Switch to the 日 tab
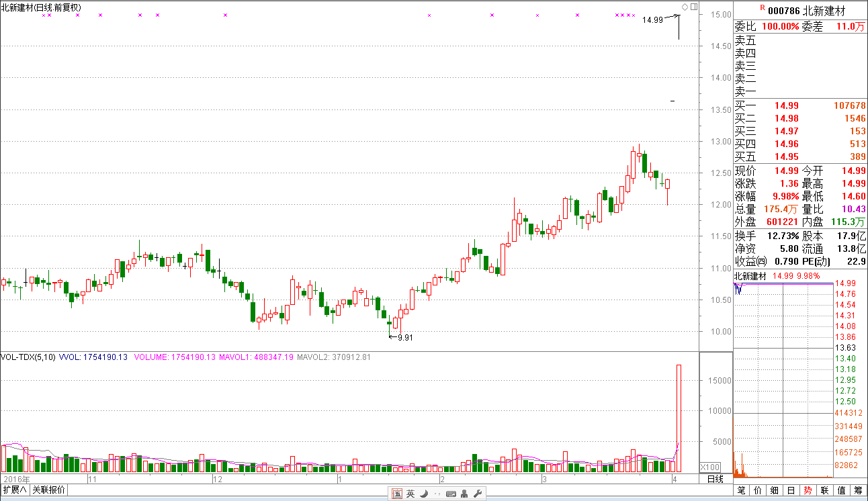 click(x=791, y=491)
